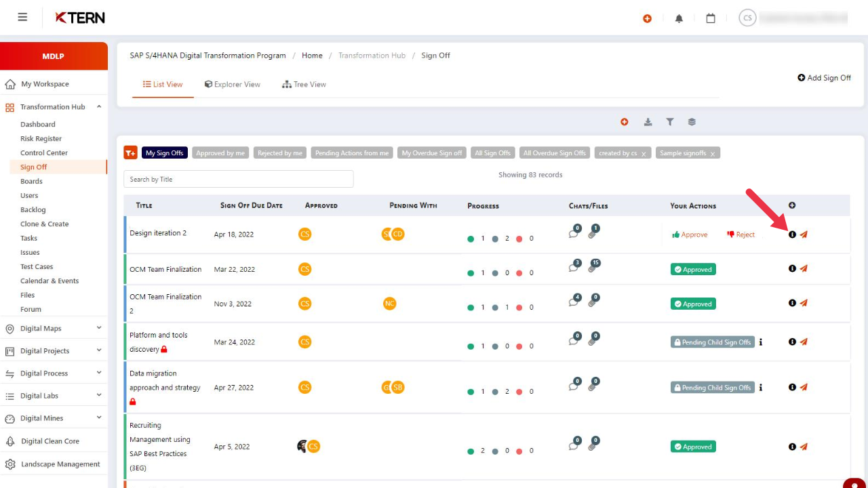868x488 pixels.
Task: Switch to the Tree View tab
Action: coord(304,84)
